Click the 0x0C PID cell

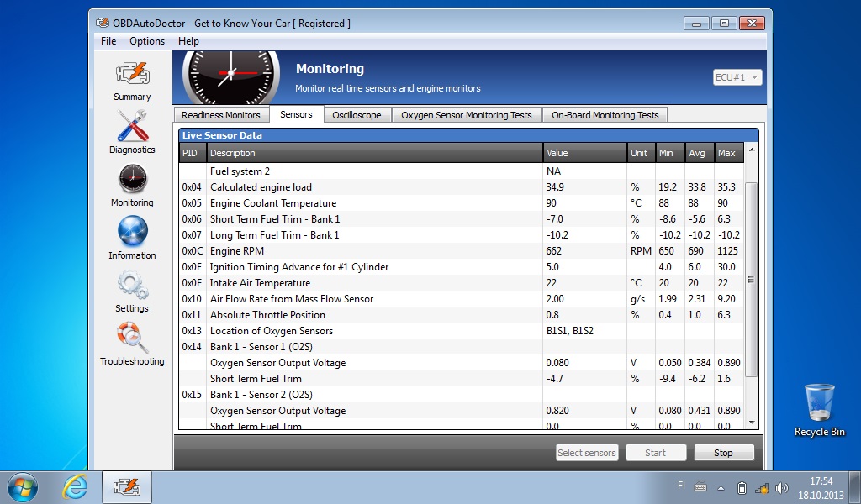(x=193, y=250)
